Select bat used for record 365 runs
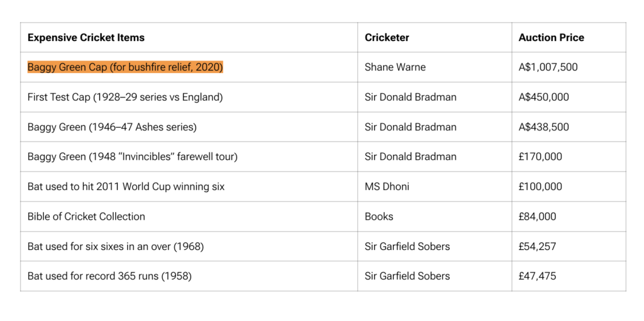The image size is (644, 321). (x=109, y=276)
